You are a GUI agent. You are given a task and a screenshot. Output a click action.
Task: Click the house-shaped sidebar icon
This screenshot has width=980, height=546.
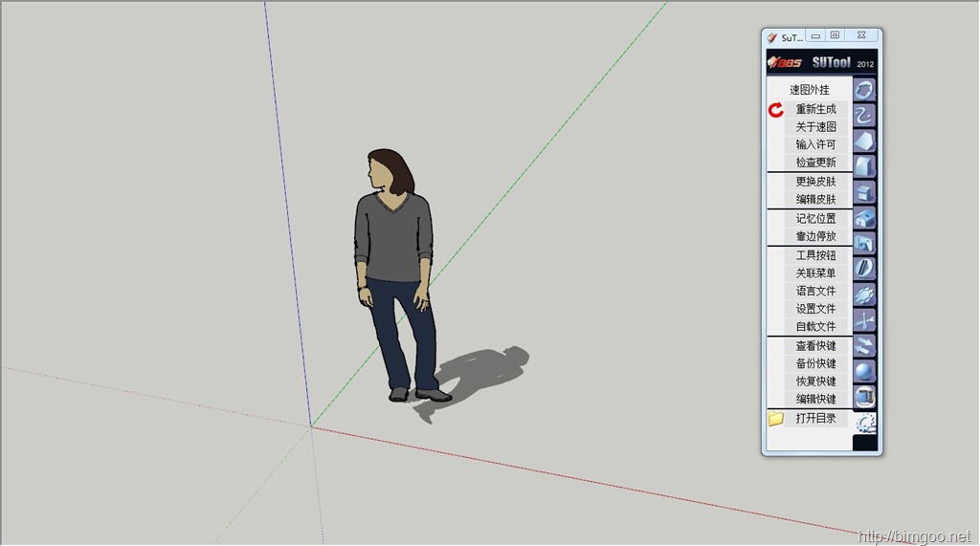point(864,219)
